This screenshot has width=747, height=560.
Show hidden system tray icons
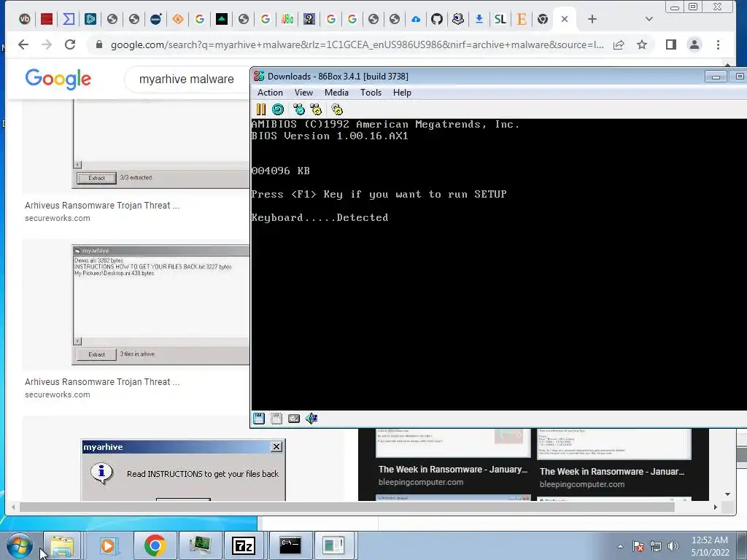[x=620, y=546]
